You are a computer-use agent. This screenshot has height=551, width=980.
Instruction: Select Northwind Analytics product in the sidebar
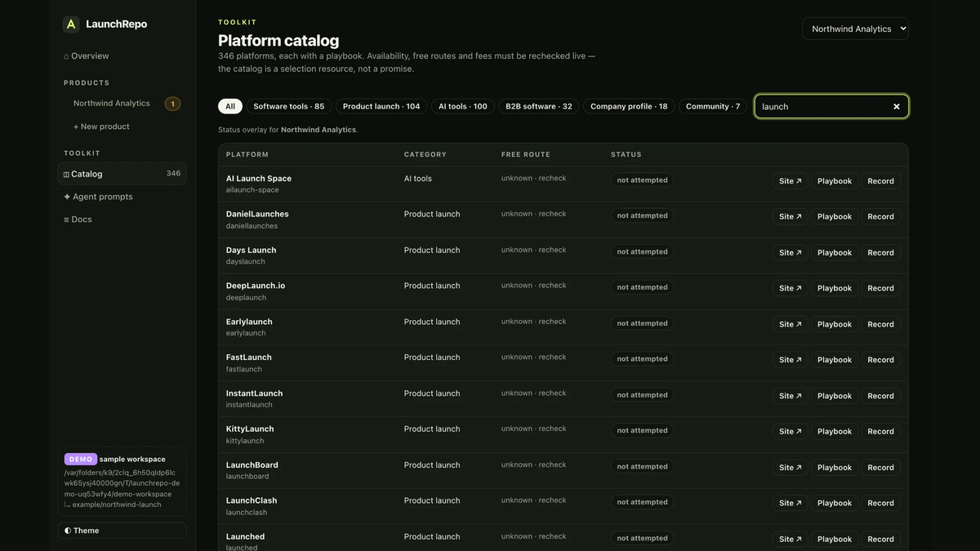112,104
